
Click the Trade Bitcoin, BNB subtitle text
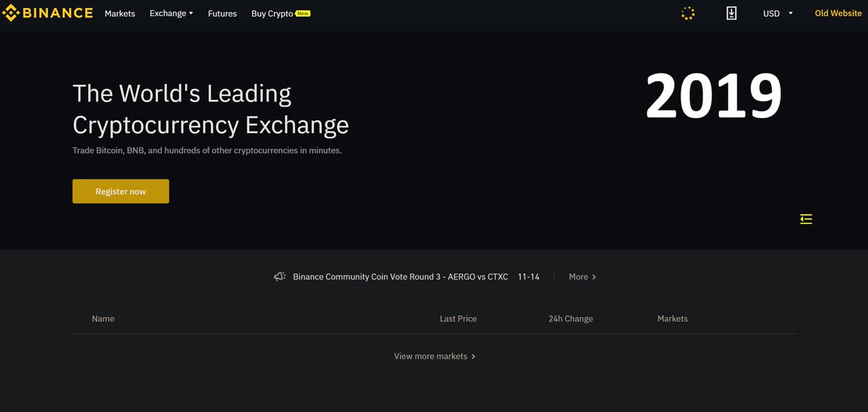(x=207, y=151)
